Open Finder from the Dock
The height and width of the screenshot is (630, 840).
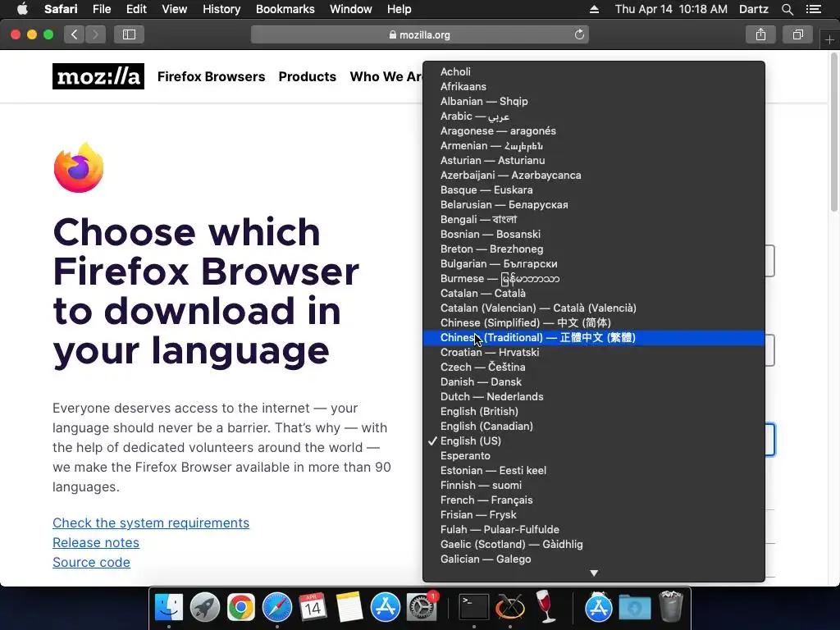click(169, 608)
